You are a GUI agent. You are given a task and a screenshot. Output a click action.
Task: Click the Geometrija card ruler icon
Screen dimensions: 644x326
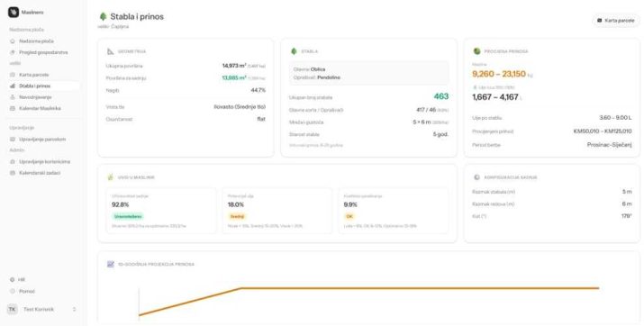(111, 51)
